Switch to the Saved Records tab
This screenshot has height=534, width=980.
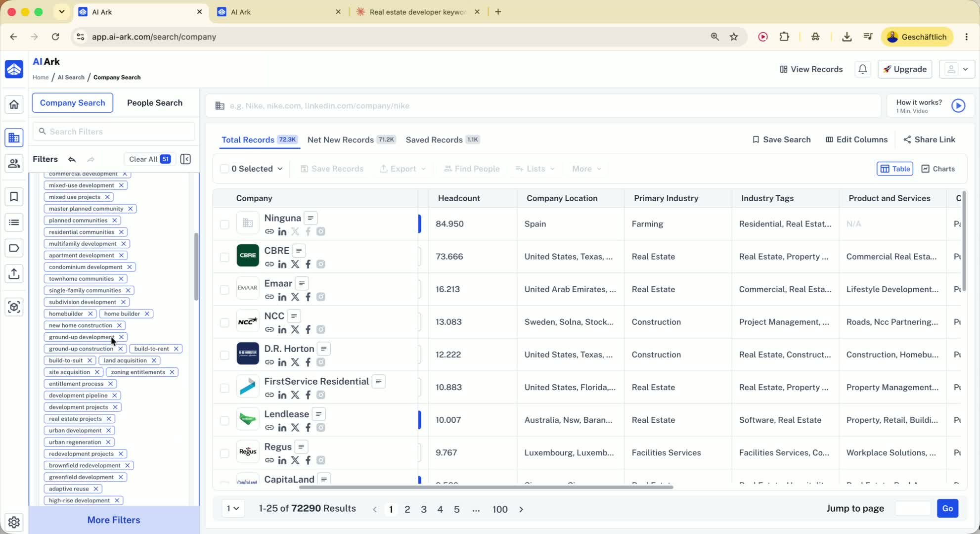(443, 140)
